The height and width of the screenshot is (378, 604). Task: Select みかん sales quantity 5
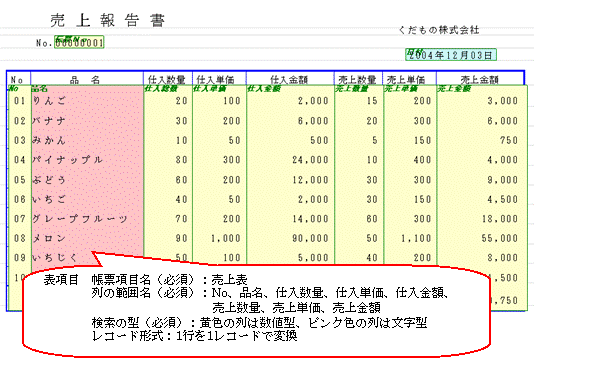point(375,140)
